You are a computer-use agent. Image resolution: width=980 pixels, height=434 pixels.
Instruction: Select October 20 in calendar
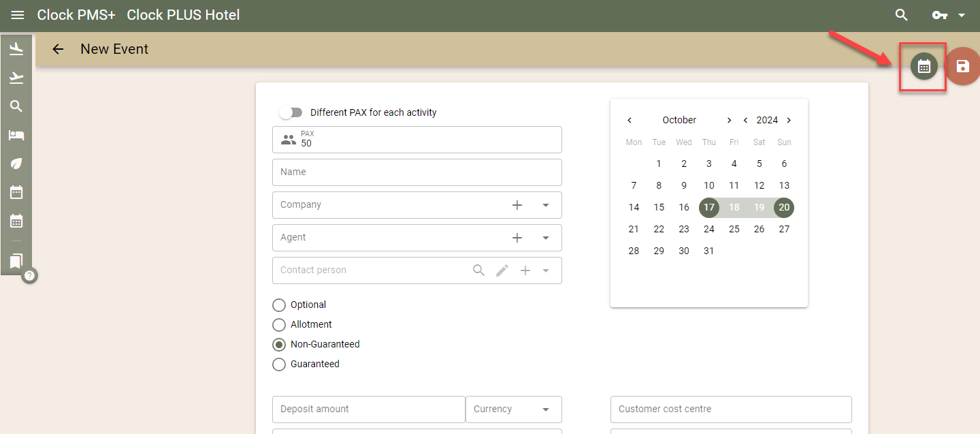coord(784,207)
